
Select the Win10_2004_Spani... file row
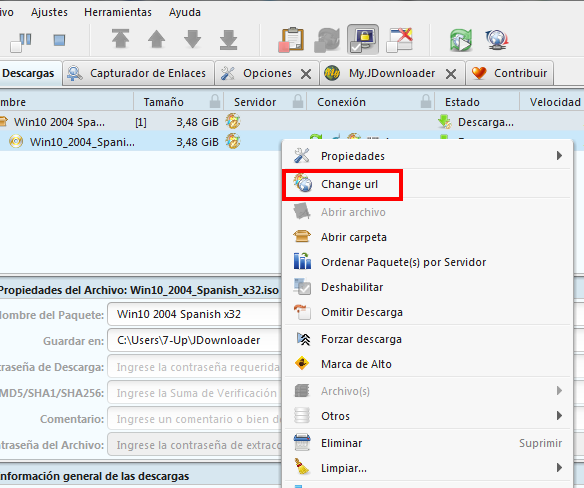point(82,142)
